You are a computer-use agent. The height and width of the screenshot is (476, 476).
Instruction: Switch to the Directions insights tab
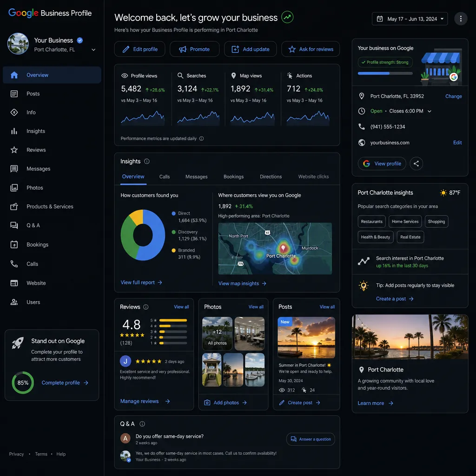(x=271, y=177)
